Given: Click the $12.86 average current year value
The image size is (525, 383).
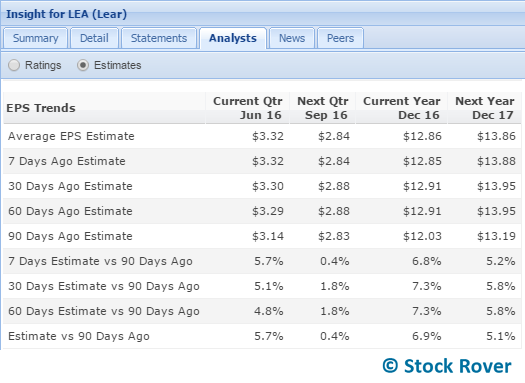Looking at the screenshot, I should 422,136.
